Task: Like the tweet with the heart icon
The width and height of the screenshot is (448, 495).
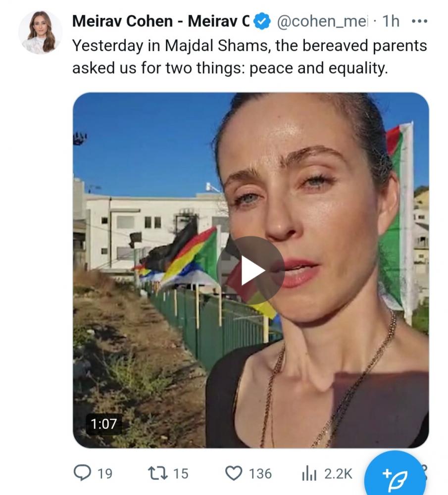Action: coord(234,473)
